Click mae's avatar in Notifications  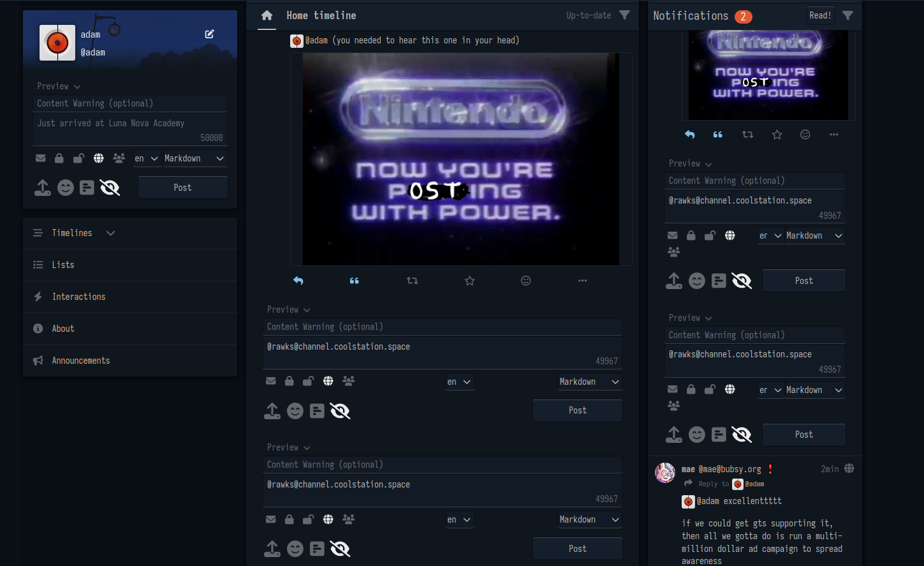tap(665, 473)
